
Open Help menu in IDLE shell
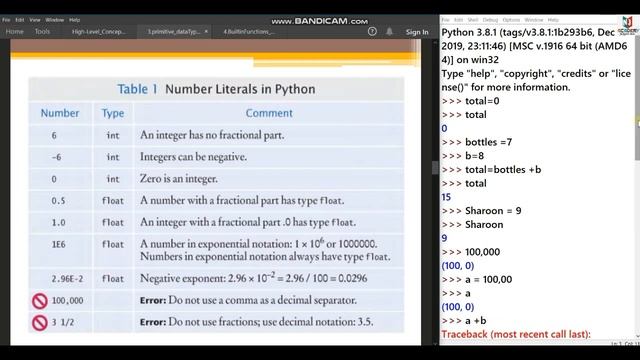click(553, 20)
